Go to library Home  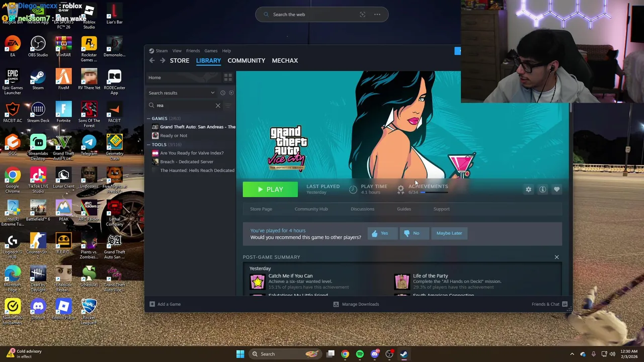click(183, 77)
